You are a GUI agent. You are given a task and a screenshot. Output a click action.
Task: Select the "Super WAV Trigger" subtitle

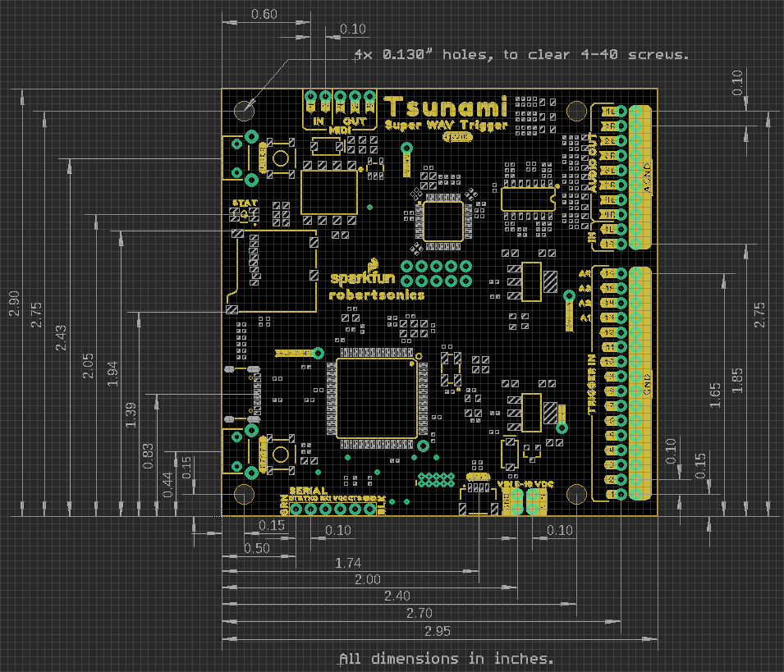[x=446, y=126]
